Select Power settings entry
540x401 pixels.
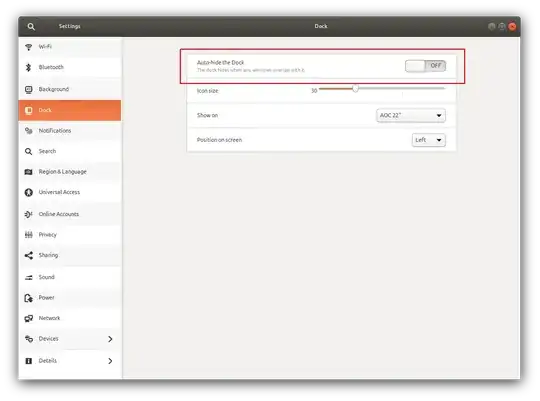(x=70, y=298)
